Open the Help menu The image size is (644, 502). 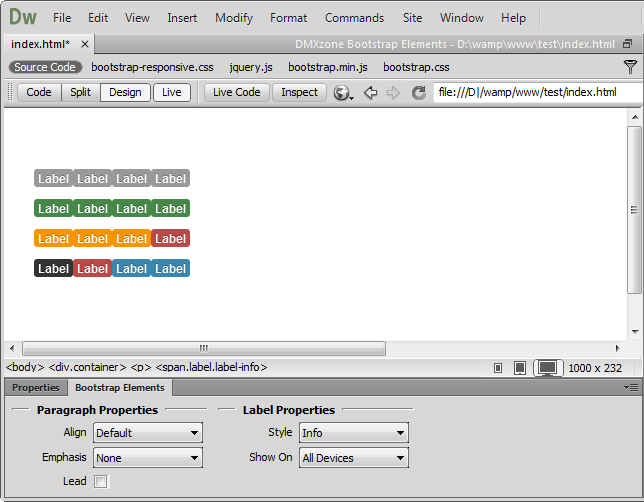pos(513,18)
